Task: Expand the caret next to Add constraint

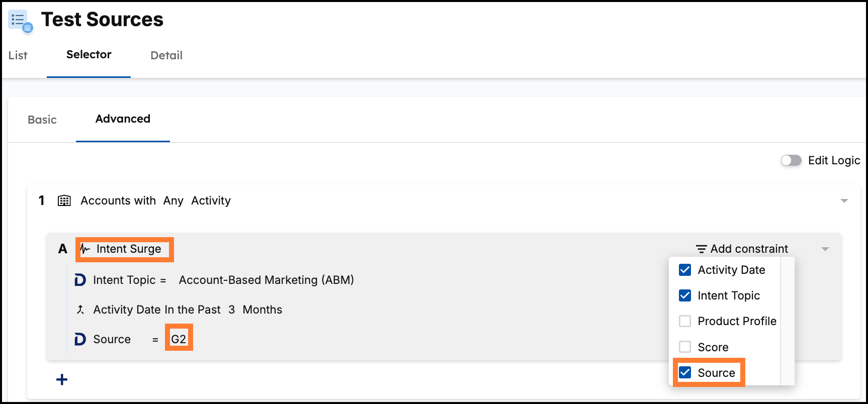Action: pyautogui.click(x=825, y=249)
